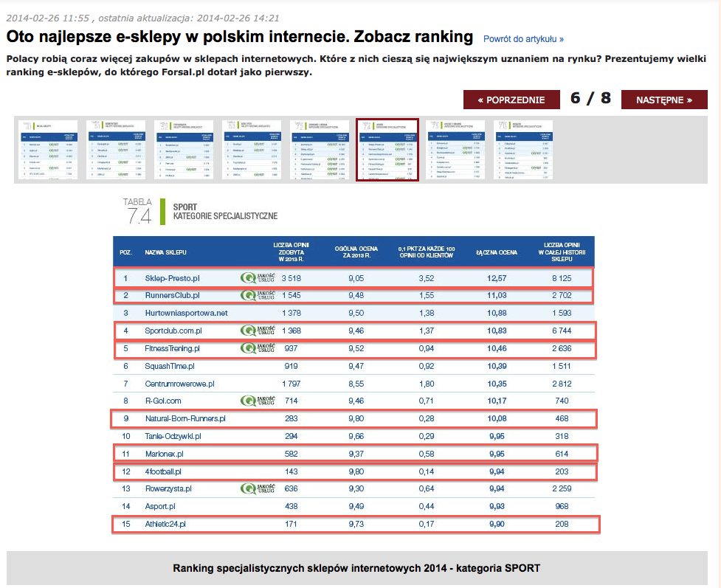This screenshot has height=588, width=721.
Task: Click the 0,1 PKT ZA KAŻDE 100 OPINII header
Action: (x=427, y=252)
